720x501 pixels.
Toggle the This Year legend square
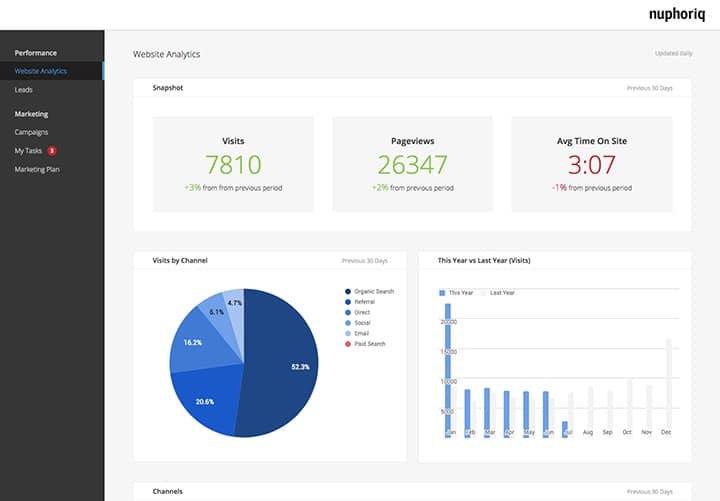point(442,293)
